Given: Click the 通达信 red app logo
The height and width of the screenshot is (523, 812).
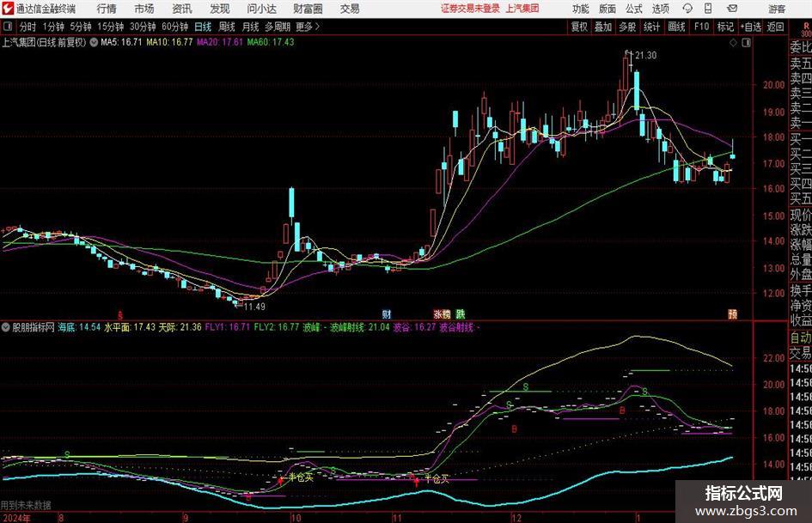Looking at the screenshot, I should (x=8, y=9).
